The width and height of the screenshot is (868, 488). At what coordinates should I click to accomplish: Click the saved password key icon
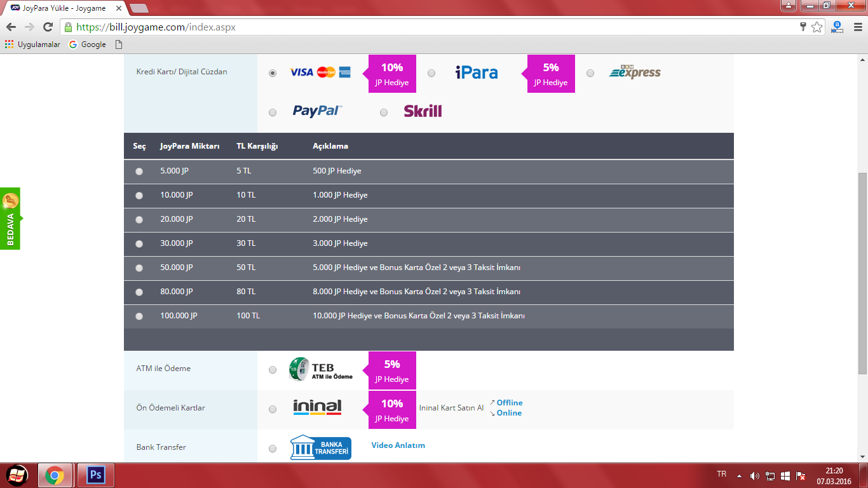(x=803, y=27)
